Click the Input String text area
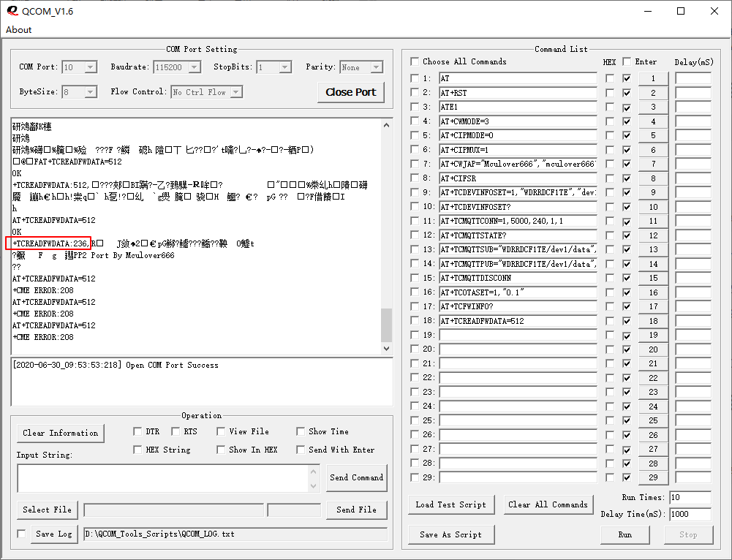 coord(162,478)
